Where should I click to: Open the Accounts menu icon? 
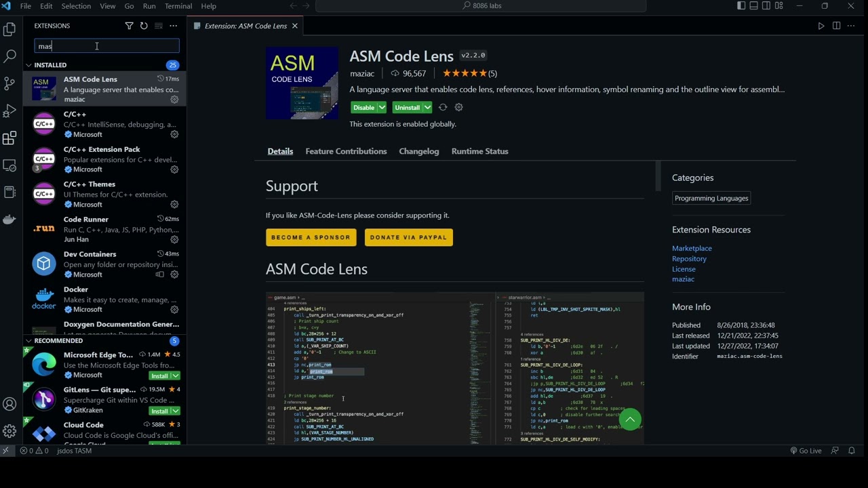tap(9, 405)
